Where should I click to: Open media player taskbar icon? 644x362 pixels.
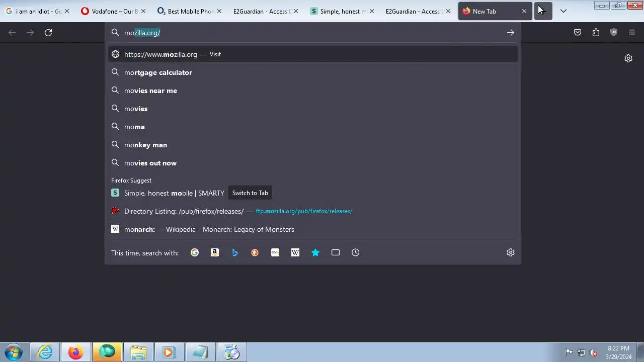[x=169, y=352]
